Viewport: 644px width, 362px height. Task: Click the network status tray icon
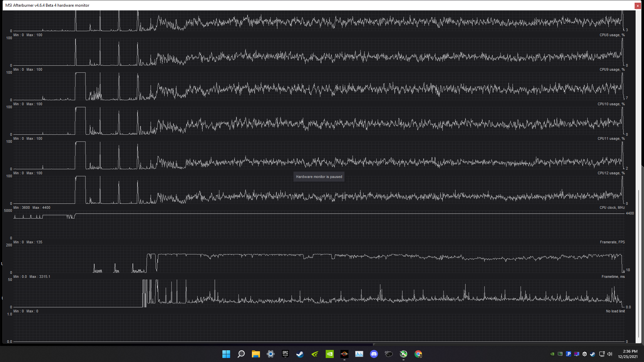(602, 354)
